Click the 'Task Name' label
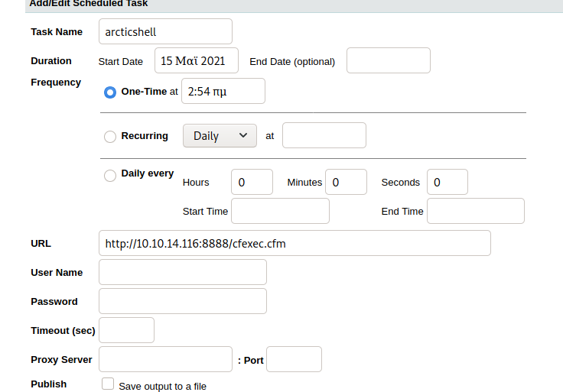 tap(57, 32)
